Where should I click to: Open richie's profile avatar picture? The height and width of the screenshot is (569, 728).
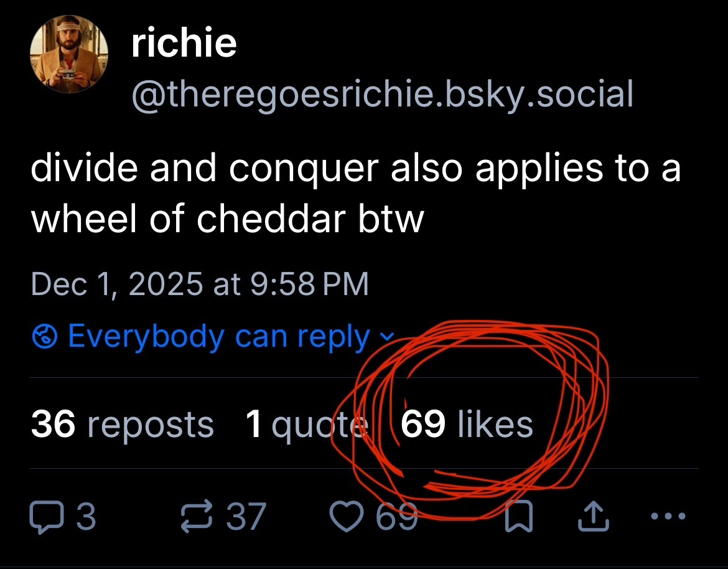tap(70, 54)
